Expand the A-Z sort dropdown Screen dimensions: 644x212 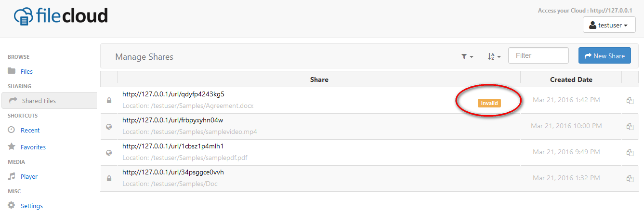tap(494, 56)
